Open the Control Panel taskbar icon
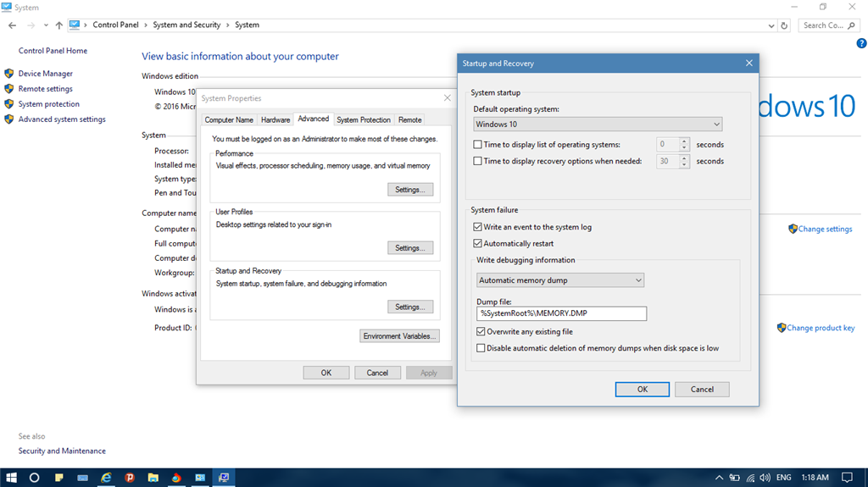Screen dimensions: 868x487 pyautogui.click(x=200, y=477)
